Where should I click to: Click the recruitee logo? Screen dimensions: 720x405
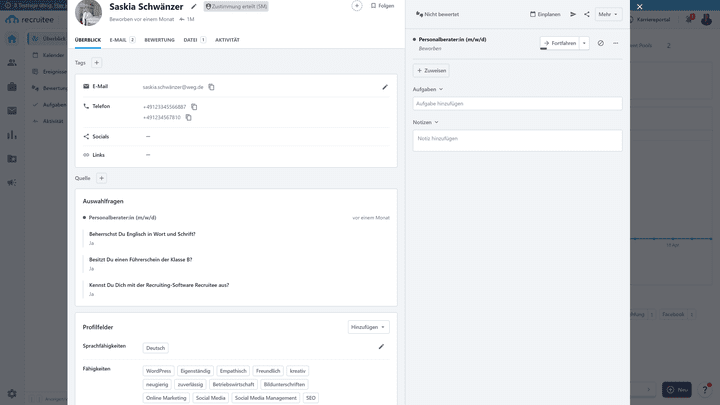(30, 20)
